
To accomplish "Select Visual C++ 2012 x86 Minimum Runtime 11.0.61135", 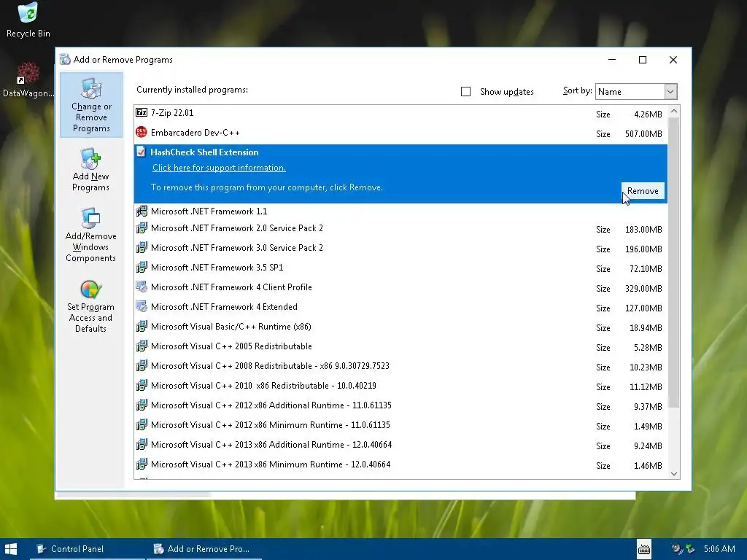I will coord(400,425).
